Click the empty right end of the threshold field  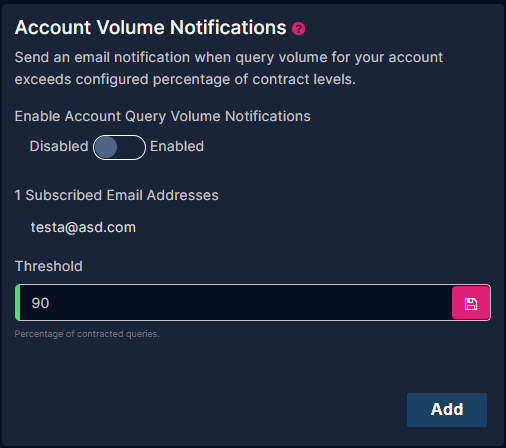pos(417,303)
